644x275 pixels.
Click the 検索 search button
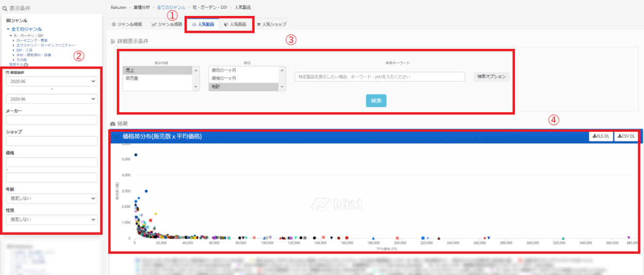click(376, 101)
